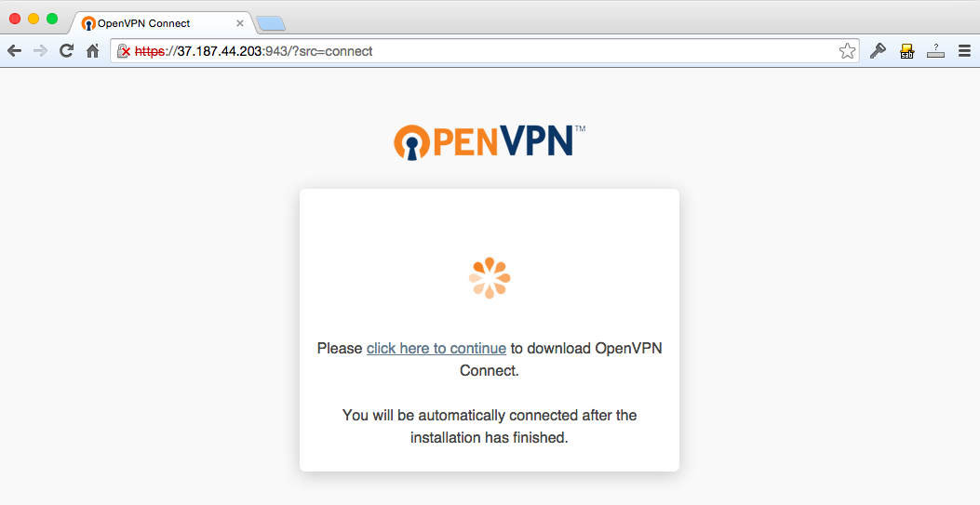Image resolution: width=980 pixels, height=505 pixels.
Task: Click the orange loading spinner
Action: (x=490, y=278)
